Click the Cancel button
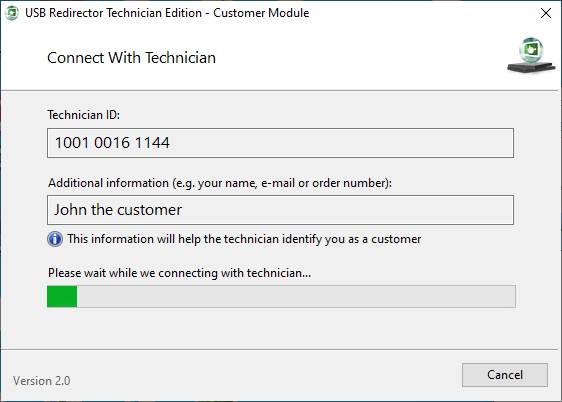The height and width of the screenshot is (402, 562). pyautogui.click(x=505, y=375)
